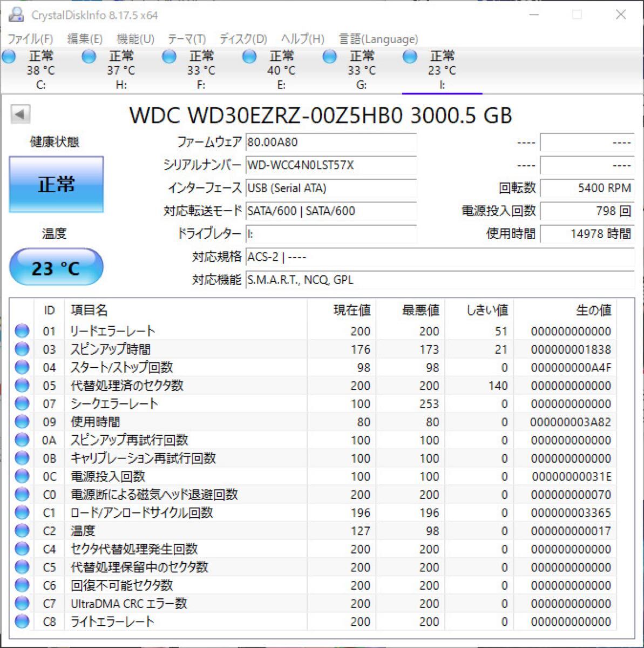Select the スピンアップ時間 attribute name
Image resolution: width=644 pixels, height=648 pixels.
tap(111, 349)
